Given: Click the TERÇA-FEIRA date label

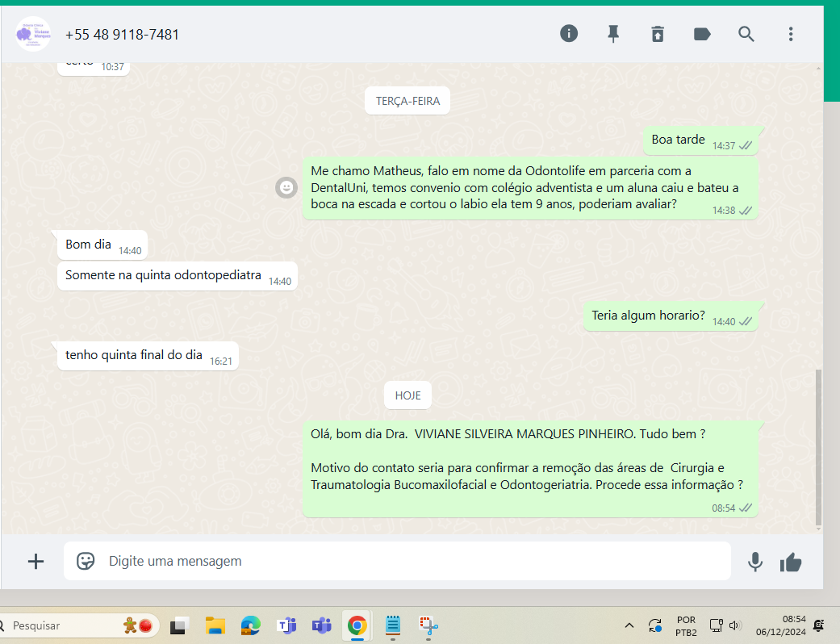Looking at the screenshot, I should tap(407, 101).
